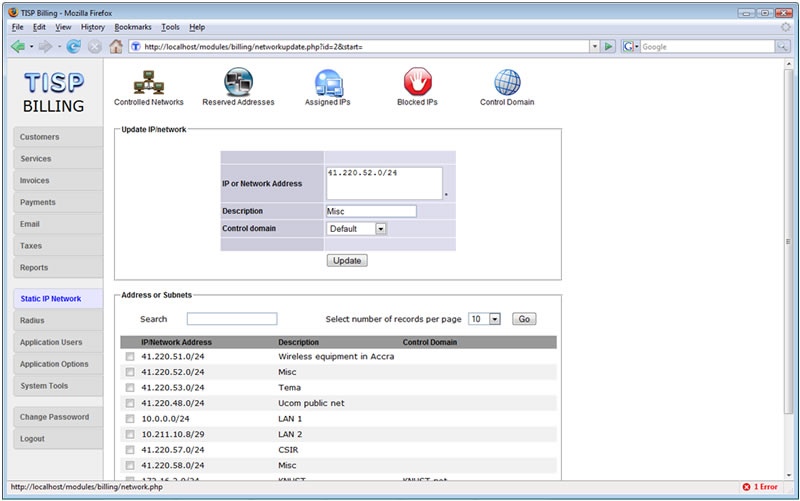This screenshot has width=800, height=501.
Task: Open the Bookmarks menu
Action: coord(132,27)
